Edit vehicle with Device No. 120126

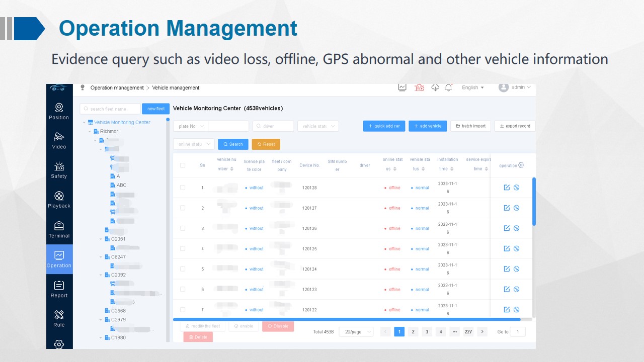pos(507,228)
